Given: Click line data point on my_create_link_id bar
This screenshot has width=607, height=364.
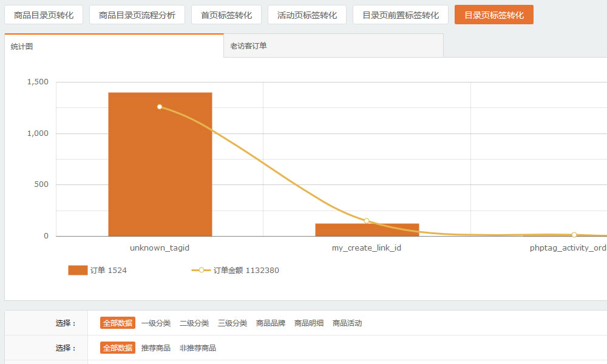Looking at the screenshot, I should [x=367, y=221].
